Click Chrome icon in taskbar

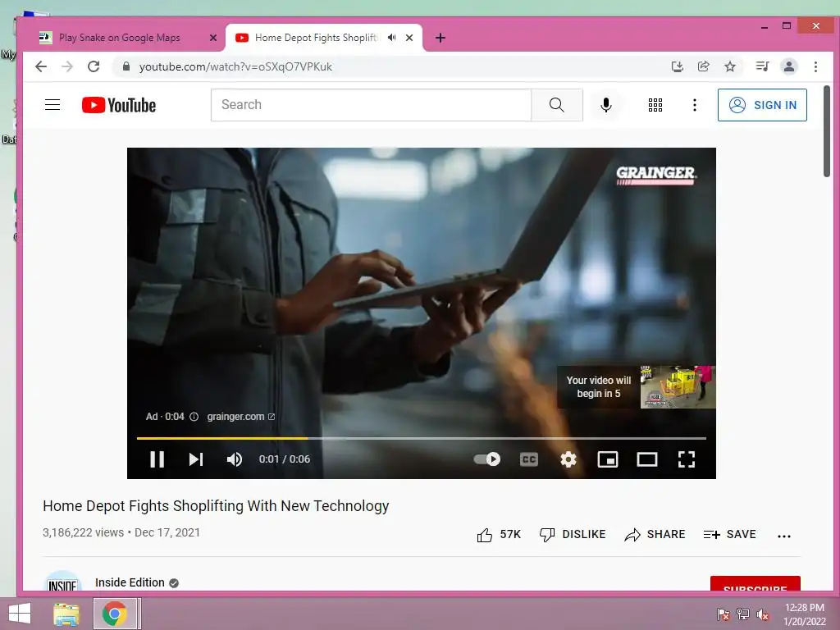(115, 614)
